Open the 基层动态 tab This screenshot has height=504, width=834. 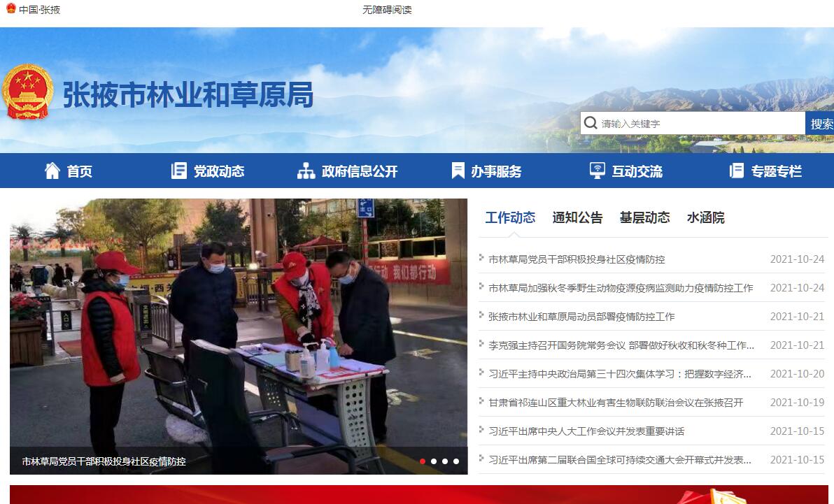pyautogui.click(x=644, y=217)
